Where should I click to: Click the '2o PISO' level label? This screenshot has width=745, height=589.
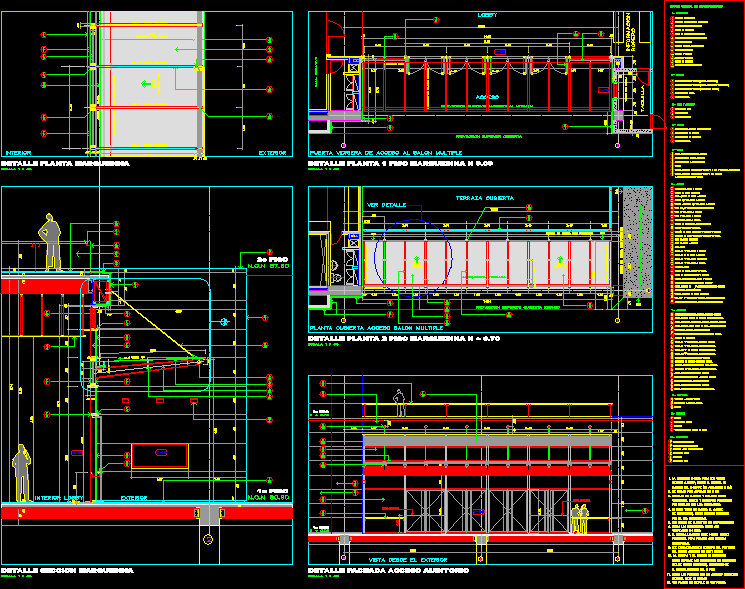273,259
